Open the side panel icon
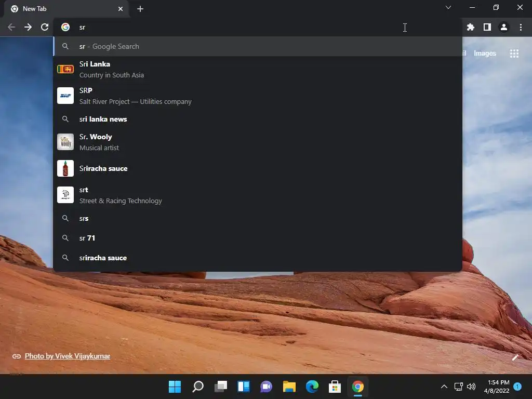The width and height of the screenshot is (532, 399). pyautogui.click(x=487, y=27)
